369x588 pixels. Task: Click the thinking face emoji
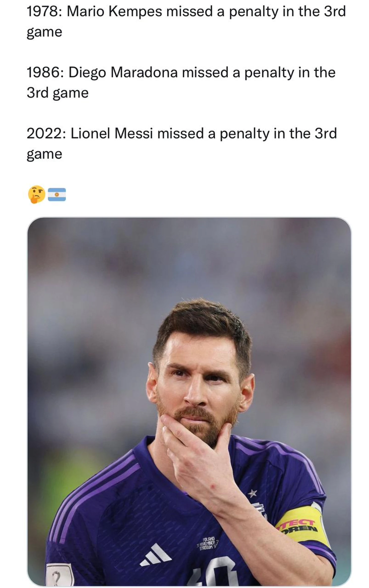click(36, 194)
